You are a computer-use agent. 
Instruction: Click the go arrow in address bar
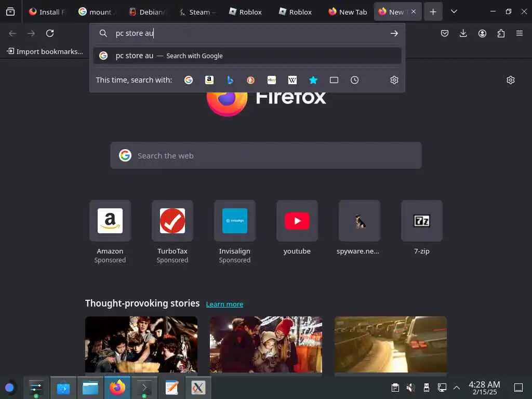(x=394, y=33)
